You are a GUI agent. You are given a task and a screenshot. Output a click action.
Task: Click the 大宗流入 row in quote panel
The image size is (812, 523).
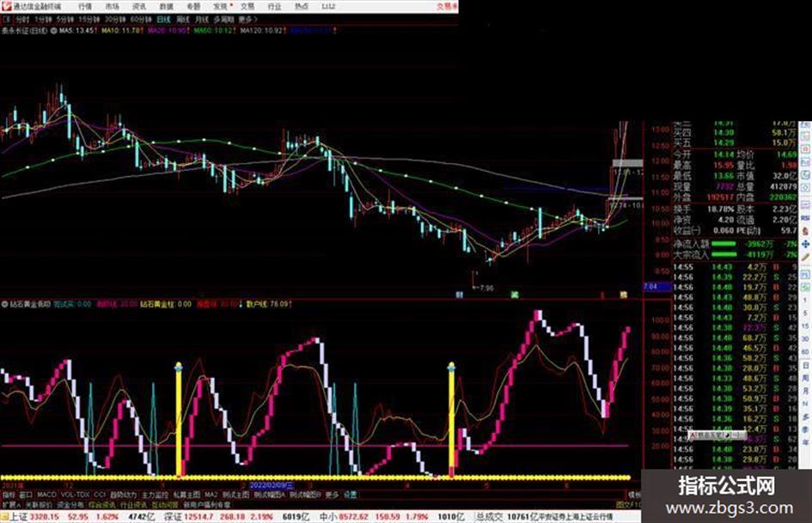735,255
